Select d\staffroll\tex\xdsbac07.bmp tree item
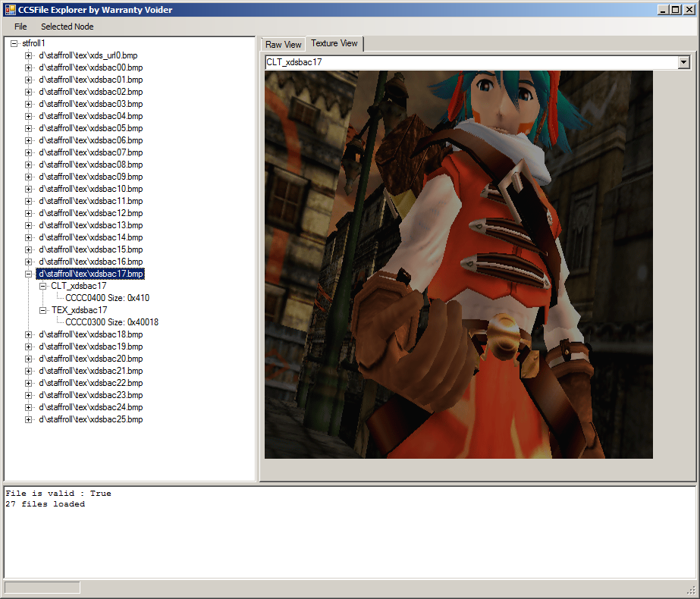 90,152
